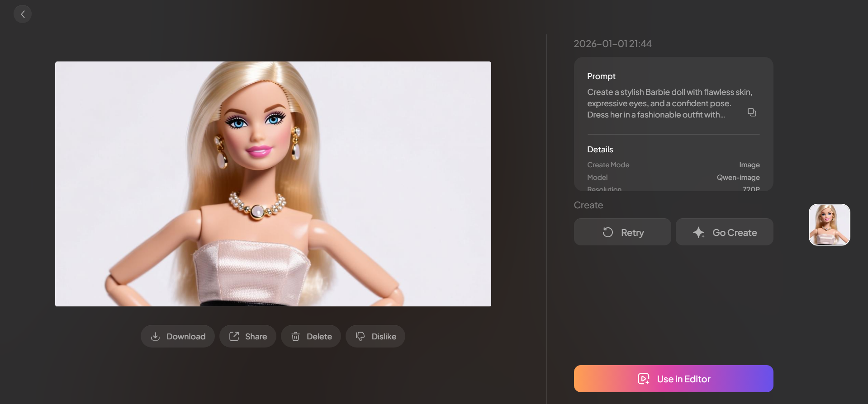Screen dimensions: 868x404
Task: Click the Create section label
Action: [x=588, y=205]
